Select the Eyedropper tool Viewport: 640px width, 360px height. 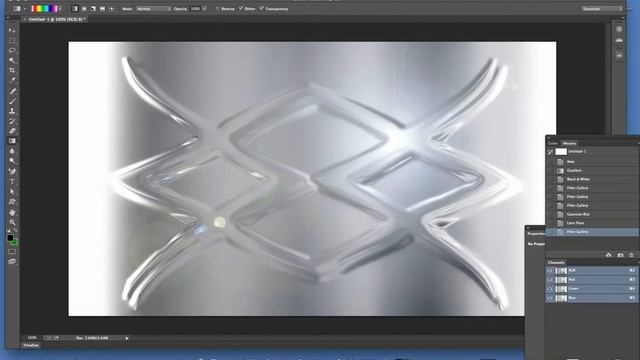[x=12, y=80]
